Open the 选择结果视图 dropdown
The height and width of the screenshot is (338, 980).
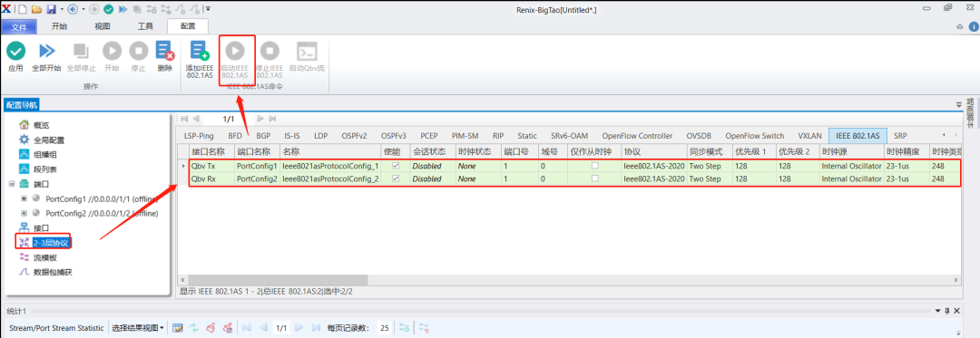[x=138, y=327]
